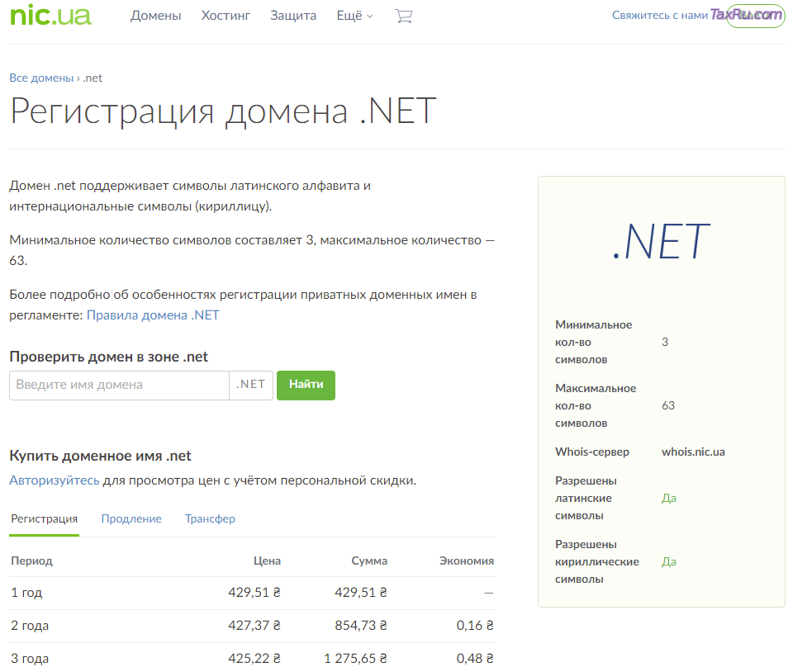Switch to the Трансфер tab
793x672 pixels.
click(210, 518)
